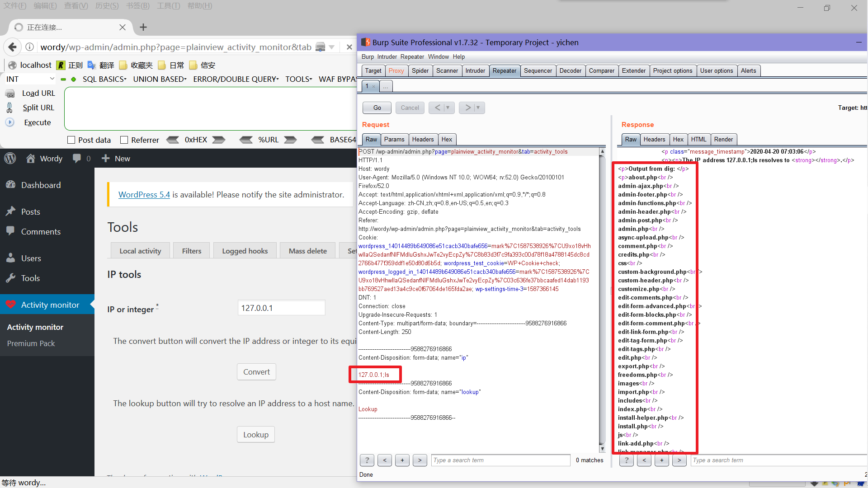Viewport: 868px width, 488px height.
Task: Open Wordy site home icon
Action: (x=30, y=159)
